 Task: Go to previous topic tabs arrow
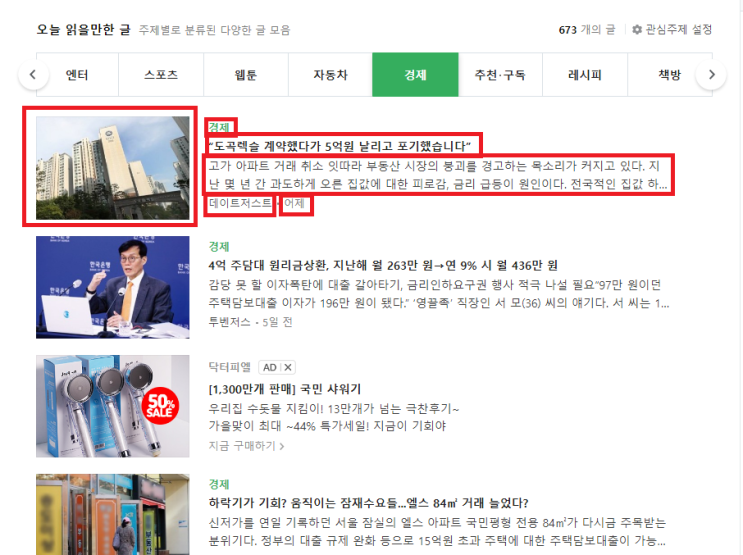pos(33,74)
